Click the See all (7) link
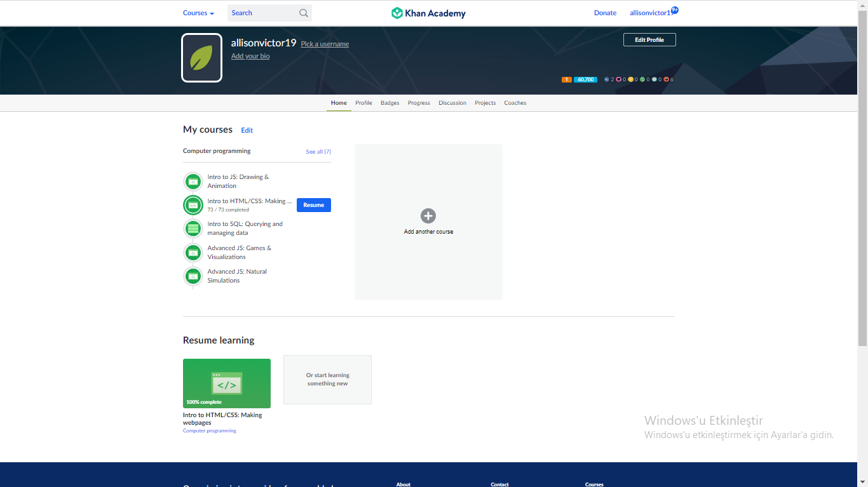 (318, 152)
